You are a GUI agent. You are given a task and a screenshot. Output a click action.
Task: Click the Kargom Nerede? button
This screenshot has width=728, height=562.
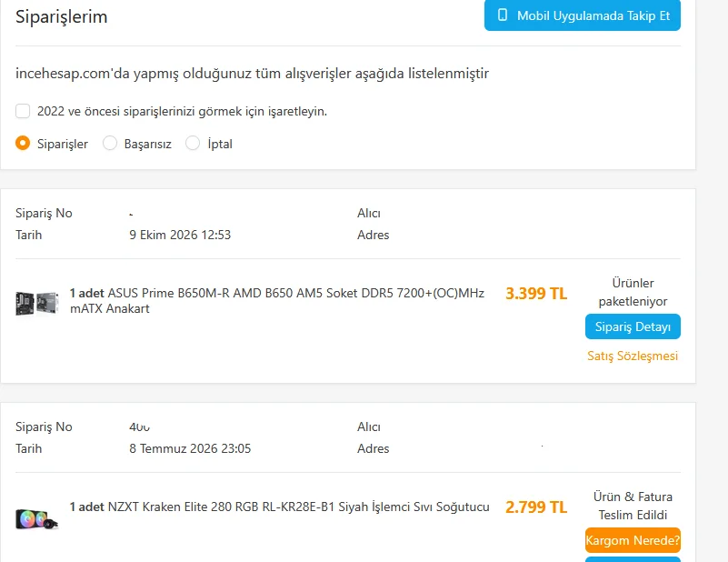click(633, 540)
